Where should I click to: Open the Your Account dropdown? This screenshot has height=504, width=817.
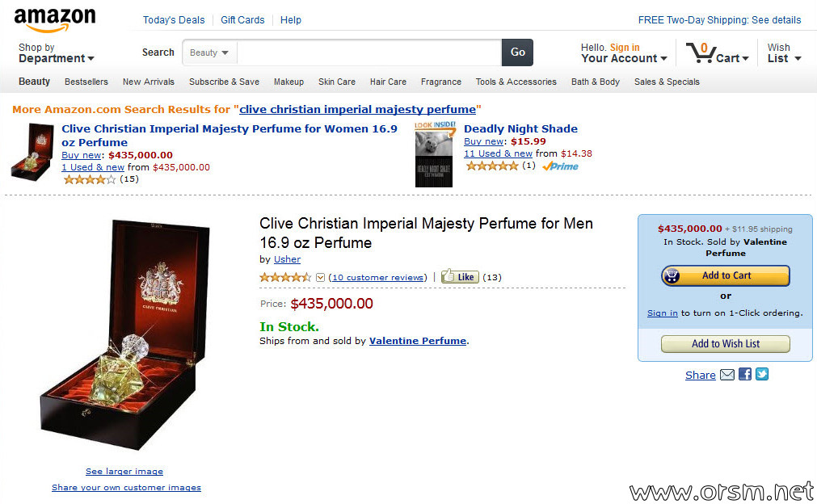click(624, 53)
